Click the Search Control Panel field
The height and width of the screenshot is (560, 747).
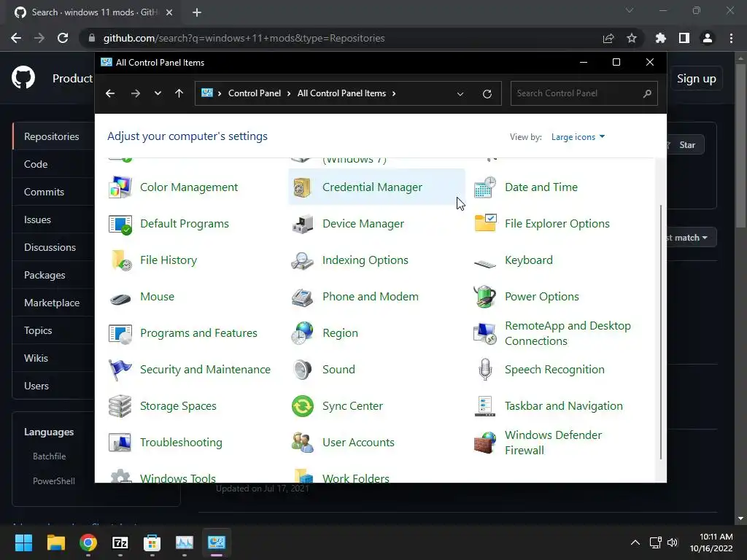point(584,93)
